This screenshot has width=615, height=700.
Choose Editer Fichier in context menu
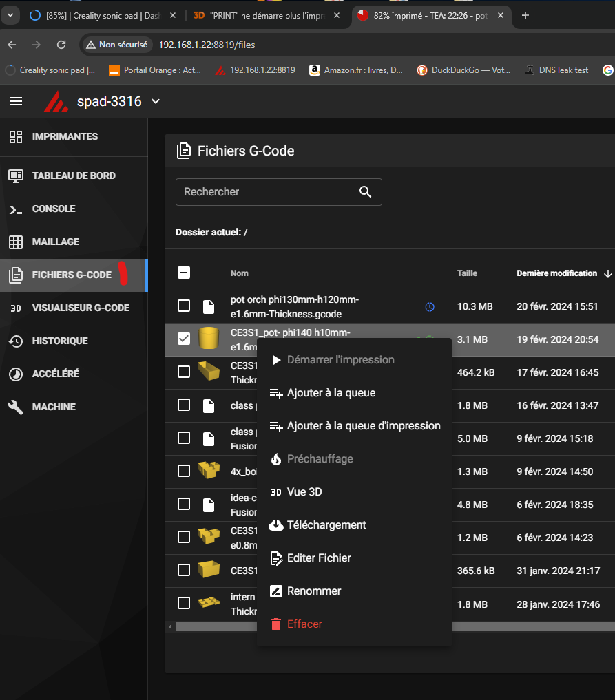[354, 558]
